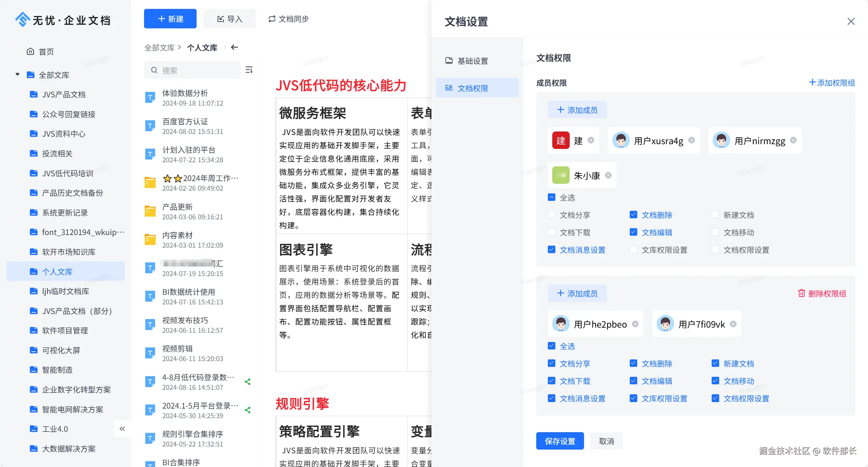
Task: Click the 文档同步 sync icon
Action: [x=272, y=19]
